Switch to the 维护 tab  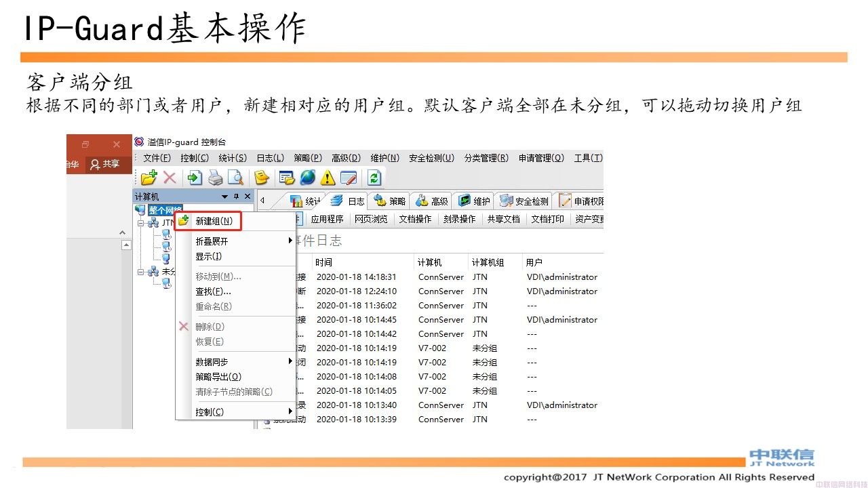[474, 201]
